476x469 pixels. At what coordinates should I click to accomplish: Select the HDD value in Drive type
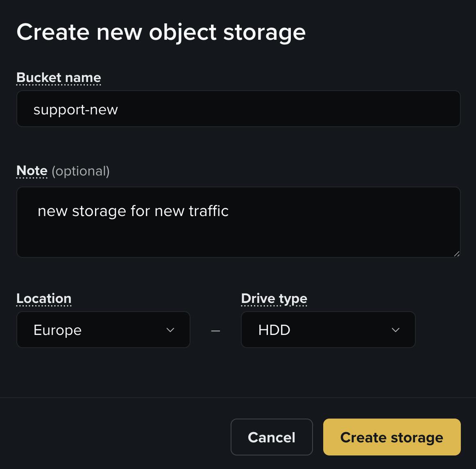tap(274, 330)
